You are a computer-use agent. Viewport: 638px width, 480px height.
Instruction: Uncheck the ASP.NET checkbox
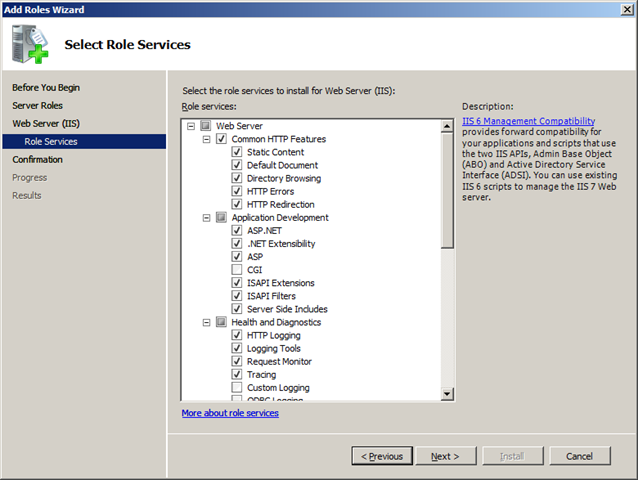tap(237, 230)
